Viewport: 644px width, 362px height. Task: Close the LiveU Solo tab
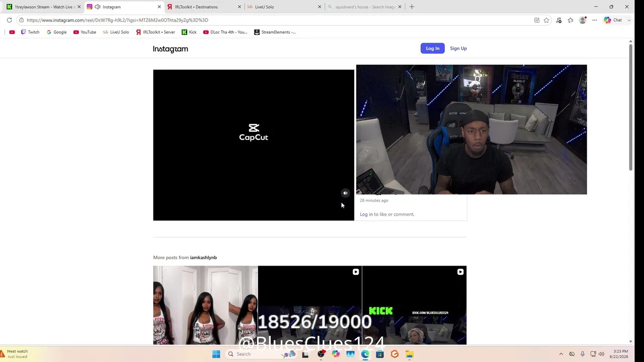(x=319, y=7)
